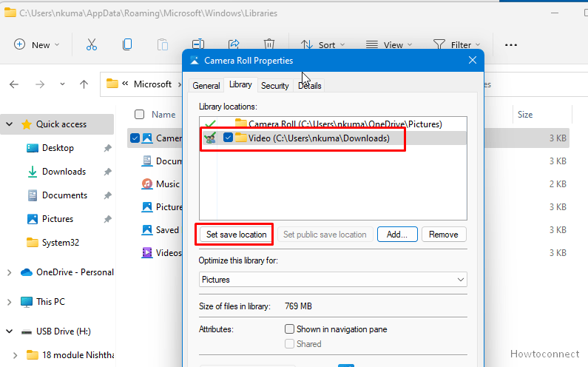Click Microsoft in the address breadcrumb

click(152, 84)
